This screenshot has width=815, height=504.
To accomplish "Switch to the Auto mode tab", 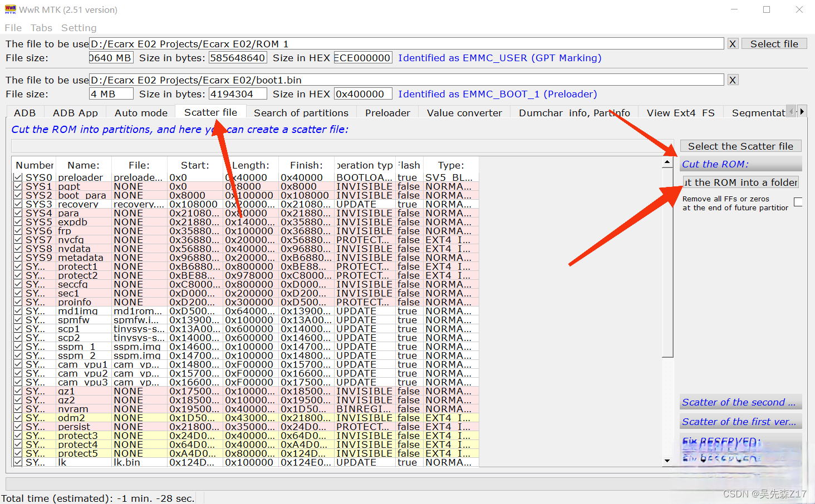I will (x=141, y=113).
